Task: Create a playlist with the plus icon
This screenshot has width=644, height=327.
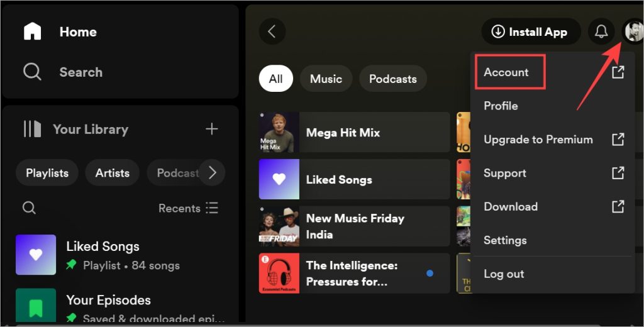Action: (x=211, y=129)
